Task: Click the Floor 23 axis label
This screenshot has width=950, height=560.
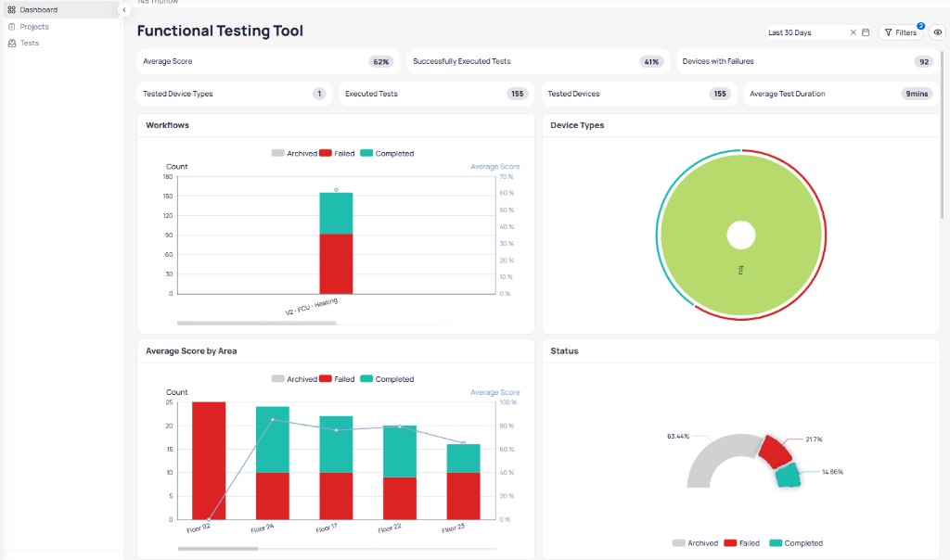Action: click(x=453, y=528)
